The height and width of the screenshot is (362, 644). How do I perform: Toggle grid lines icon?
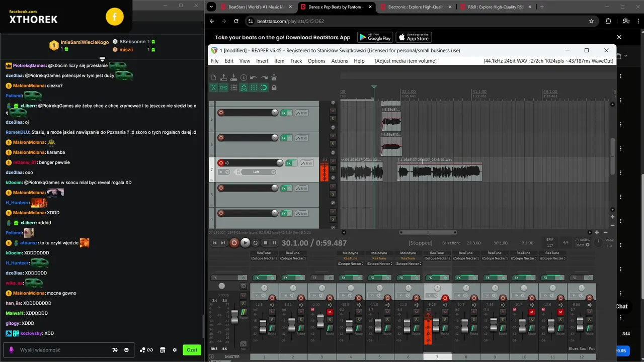coord(254,87)
